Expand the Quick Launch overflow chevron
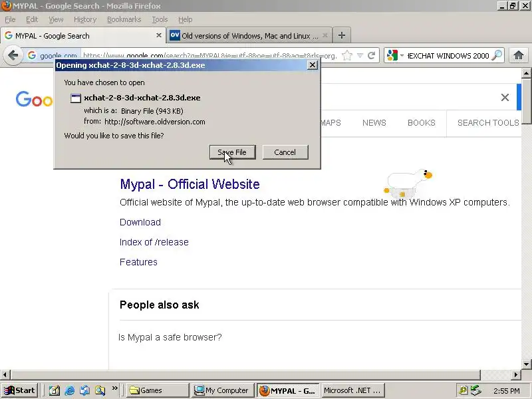532x399 pixels. point(114,388)
